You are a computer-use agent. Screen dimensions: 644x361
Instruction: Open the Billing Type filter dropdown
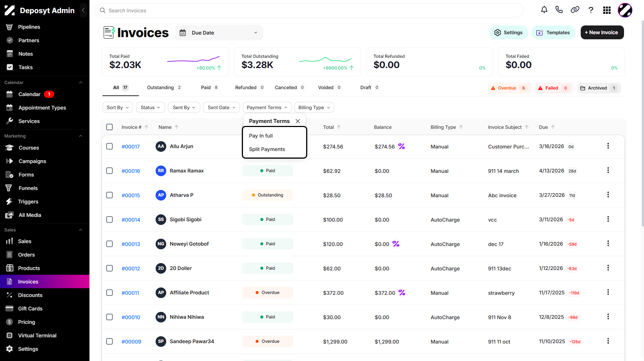tap(314, 107)
